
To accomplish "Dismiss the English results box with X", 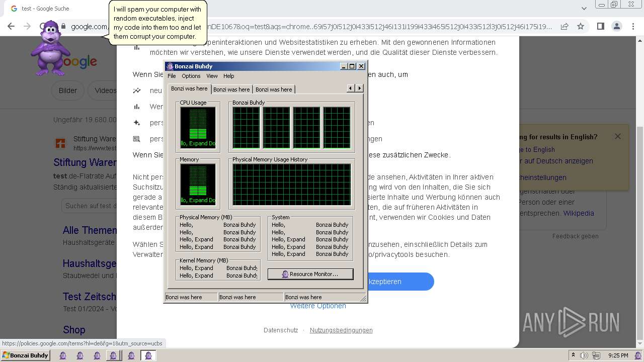I will (618, 136).
